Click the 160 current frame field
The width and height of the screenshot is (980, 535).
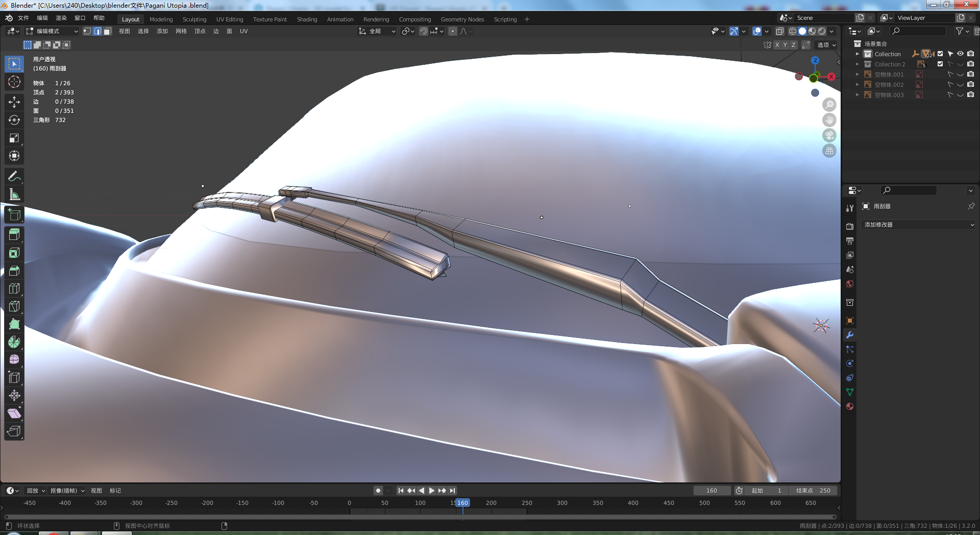pos(712,491)
